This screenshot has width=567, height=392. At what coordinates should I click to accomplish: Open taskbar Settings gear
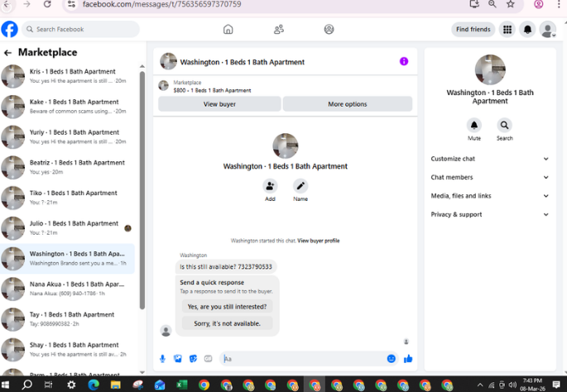point(71,385)
